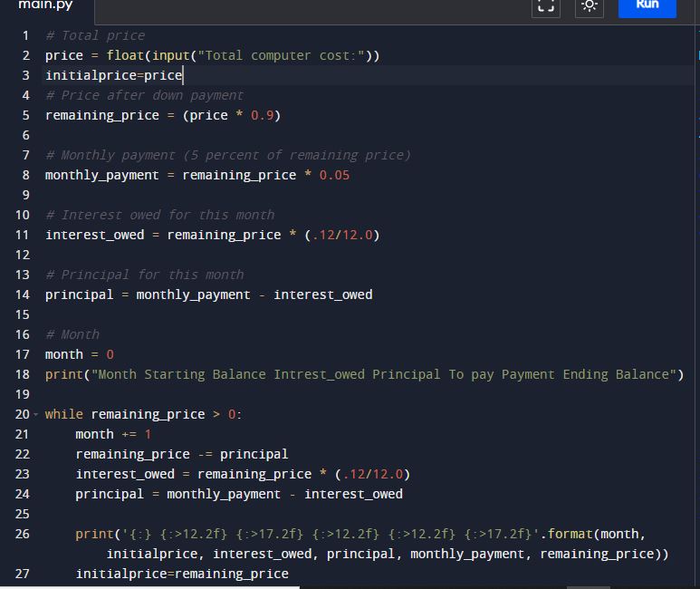Click the 'initialprice=price' code on line 3
Screen dimensions: 700x589
click(114, 75)
